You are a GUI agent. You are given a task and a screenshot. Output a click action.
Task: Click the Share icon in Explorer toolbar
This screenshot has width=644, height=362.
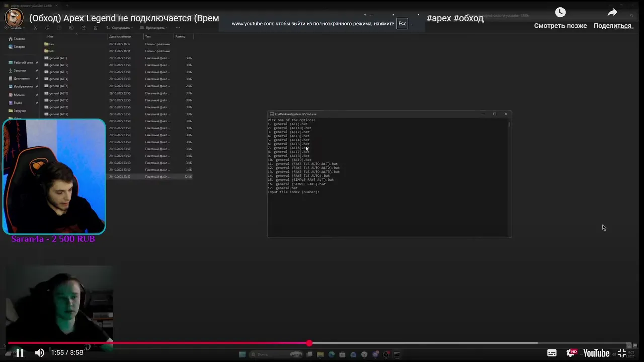point(84,28)
